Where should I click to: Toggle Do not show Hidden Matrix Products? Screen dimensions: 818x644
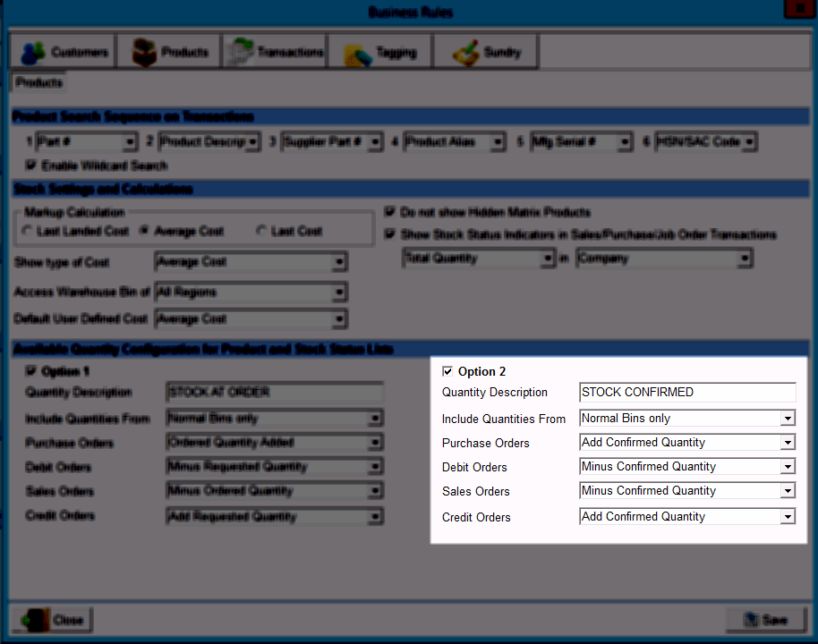389,213
